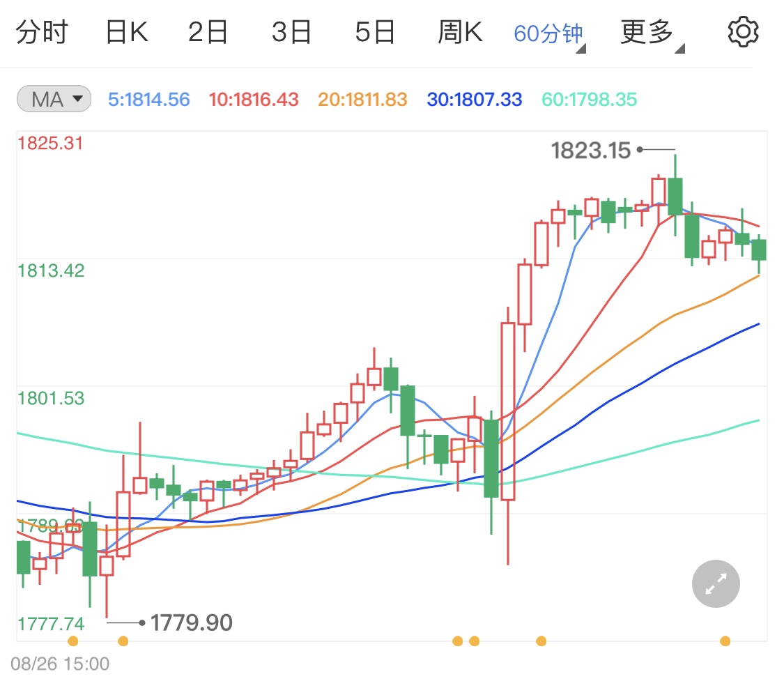Screen dimensions: 784x688
Task: Click the MA 5:1814.56 value
Action: coord(149,100)
